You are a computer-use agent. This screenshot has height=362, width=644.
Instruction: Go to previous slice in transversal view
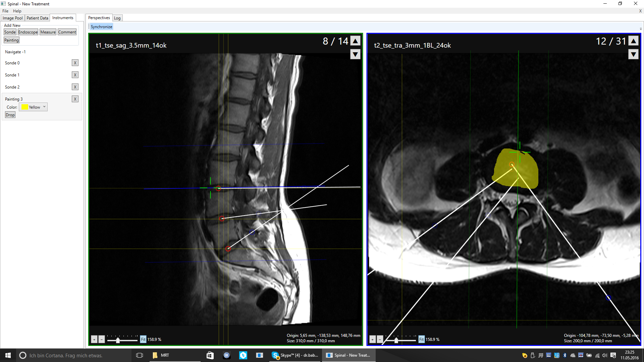[633, 41]
